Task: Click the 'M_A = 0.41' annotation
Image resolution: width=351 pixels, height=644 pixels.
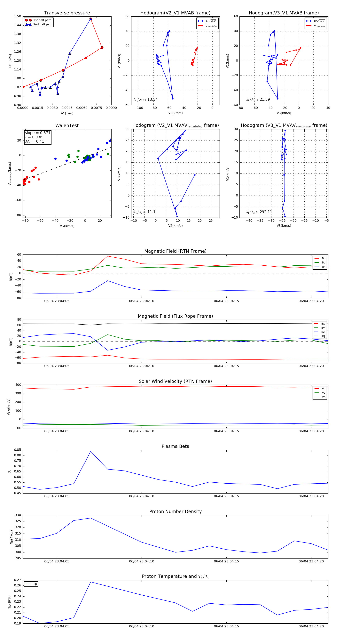Action: (35, 141)
